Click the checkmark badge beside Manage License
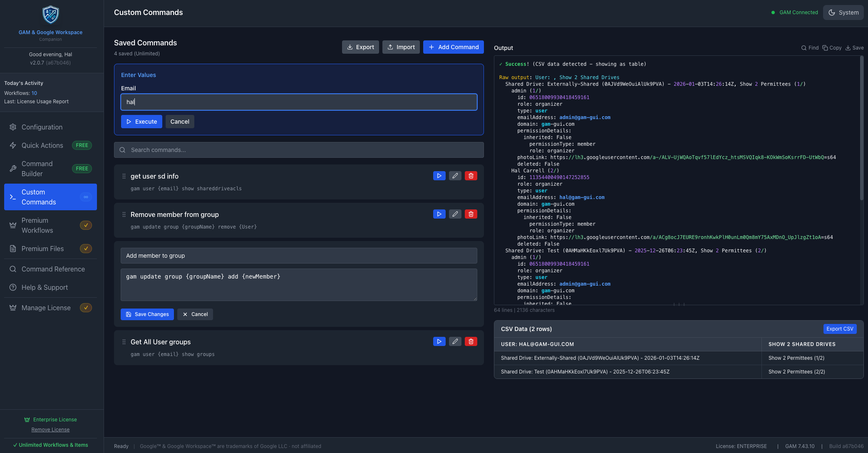Viewport: 868px width, 453px height. pyautogui.click(x=86, y=308)
